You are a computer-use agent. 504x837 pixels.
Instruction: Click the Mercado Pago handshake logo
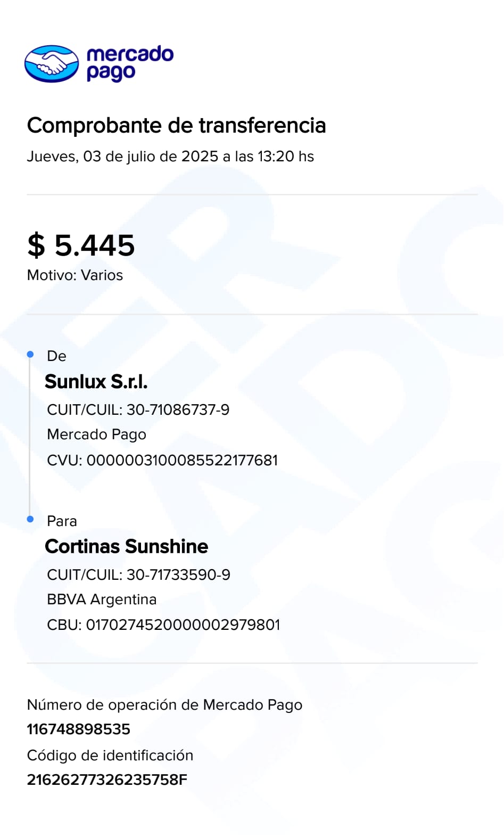52,64
